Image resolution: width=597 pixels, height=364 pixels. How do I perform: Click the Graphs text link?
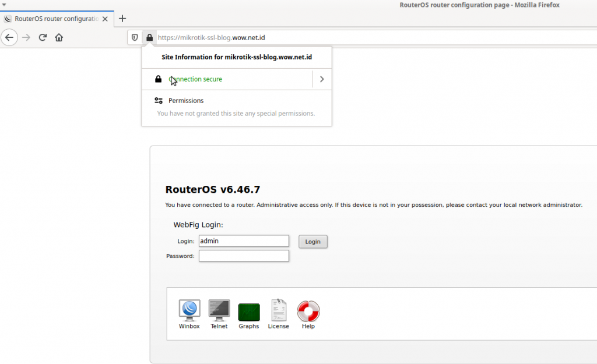pyautogui.click(x=248, y=326)
